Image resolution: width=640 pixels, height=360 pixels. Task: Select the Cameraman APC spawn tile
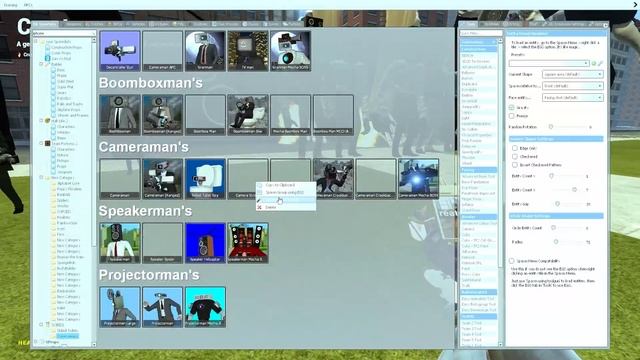point(162,51)
